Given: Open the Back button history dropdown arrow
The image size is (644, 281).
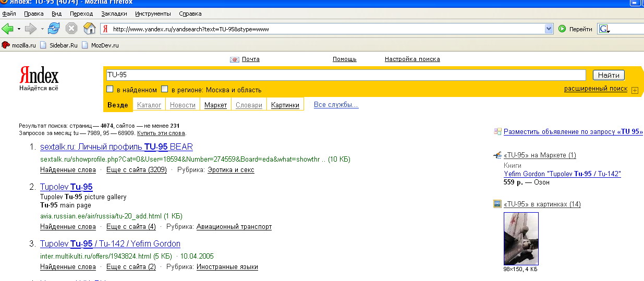Looking at the screenshot, I should 19,29.
